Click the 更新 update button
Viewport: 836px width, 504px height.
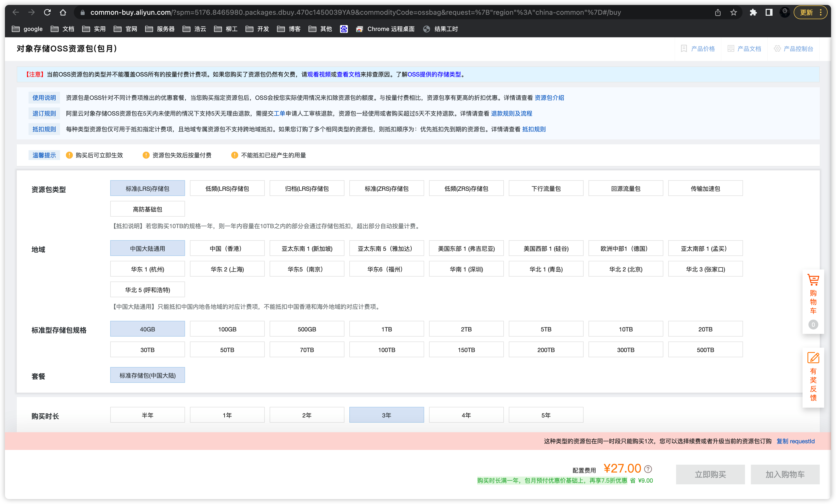(806, 13)
